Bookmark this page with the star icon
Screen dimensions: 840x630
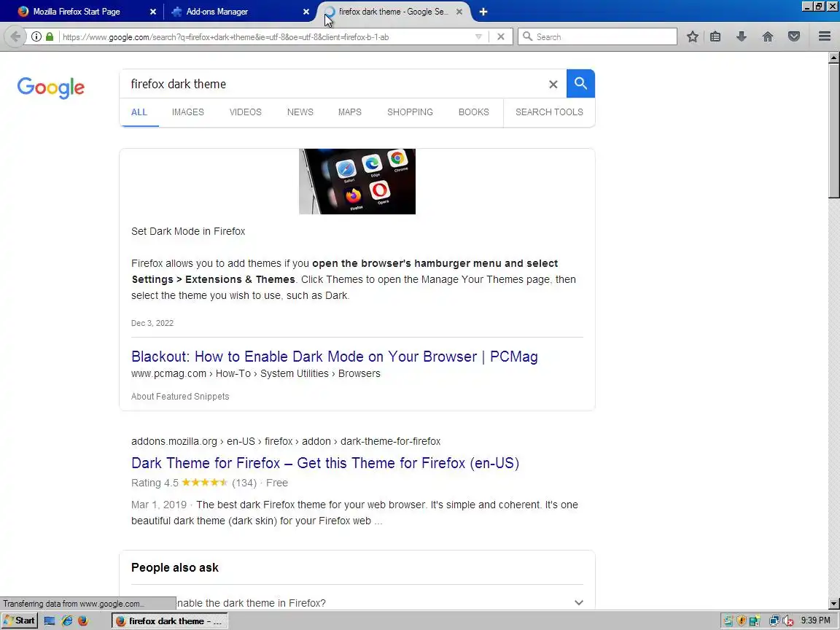[692, 36]
